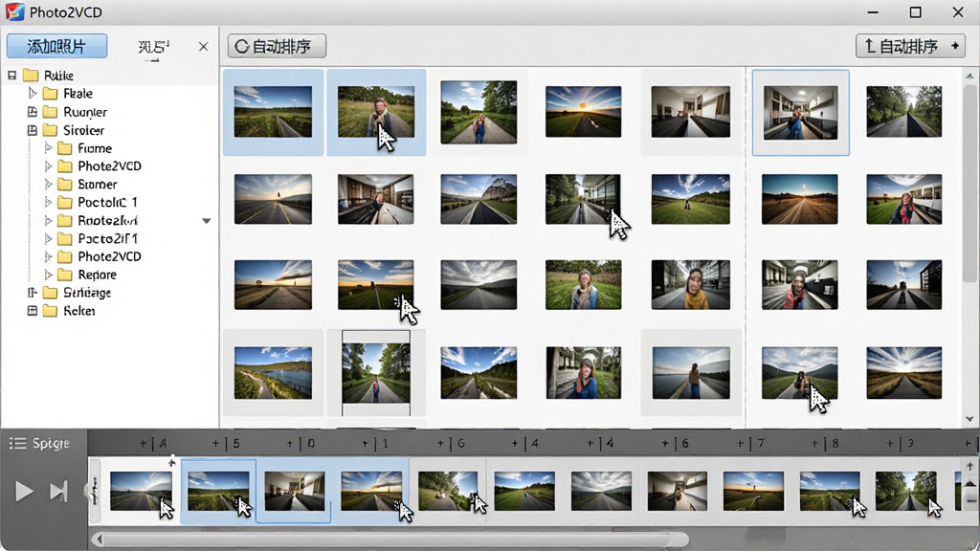Select the tall portrait-orientation thumbnail in photo grid
The height and width of the screenshot is (551, 980).
pos(375,374)
